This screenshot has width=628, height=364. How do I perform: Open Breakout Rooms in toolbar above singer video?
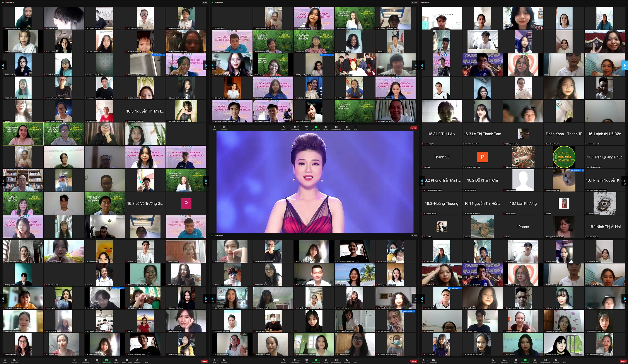click(x=336, y=127)
